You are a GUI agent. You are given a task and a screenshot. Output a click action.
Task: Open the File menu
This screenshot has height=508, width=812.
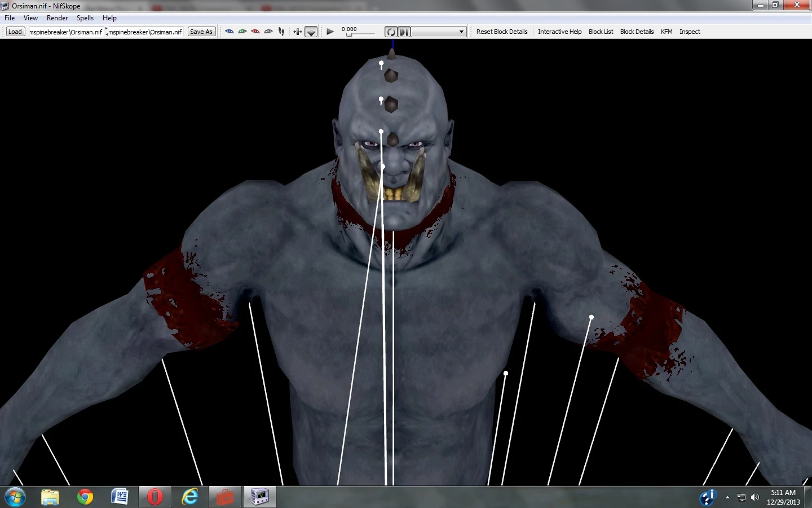tap(10, 18)
